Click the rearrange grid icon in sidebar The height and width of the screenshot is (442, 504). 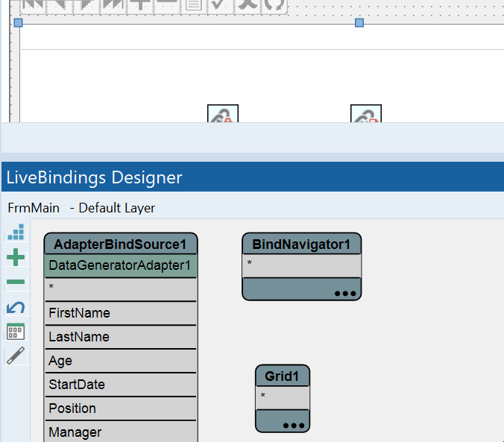[16, 332]
